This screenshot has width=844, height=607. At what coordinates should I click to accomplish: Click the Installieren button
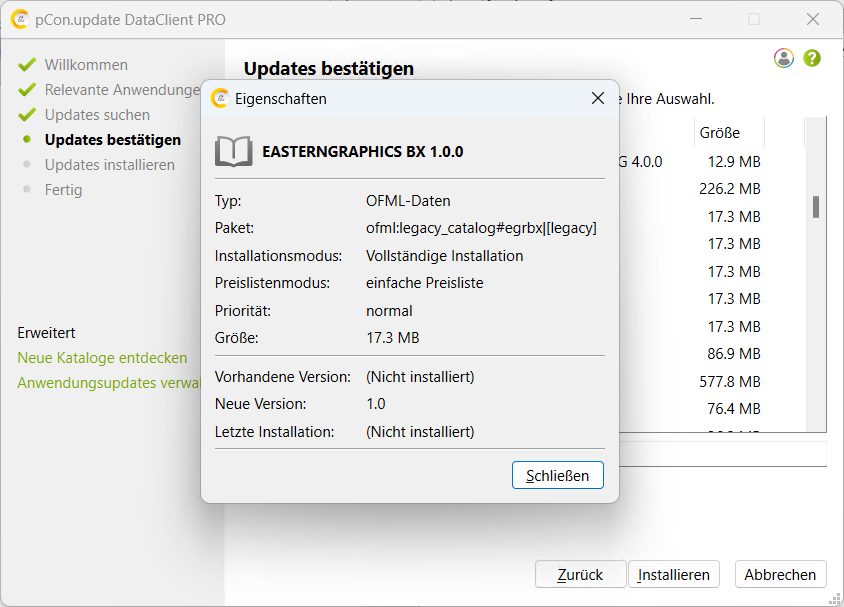click(x=674, y=574)
